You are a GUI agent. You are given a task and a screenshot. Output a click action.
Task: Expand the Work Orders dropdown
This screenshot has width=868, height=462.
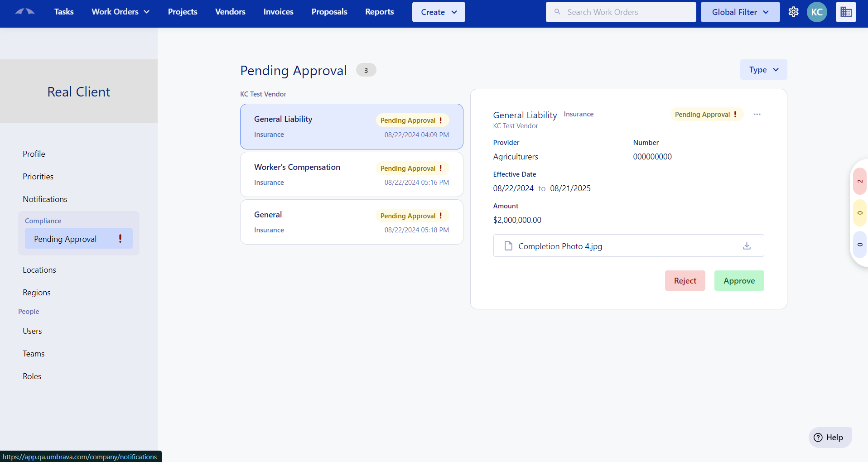coord(120,12)
